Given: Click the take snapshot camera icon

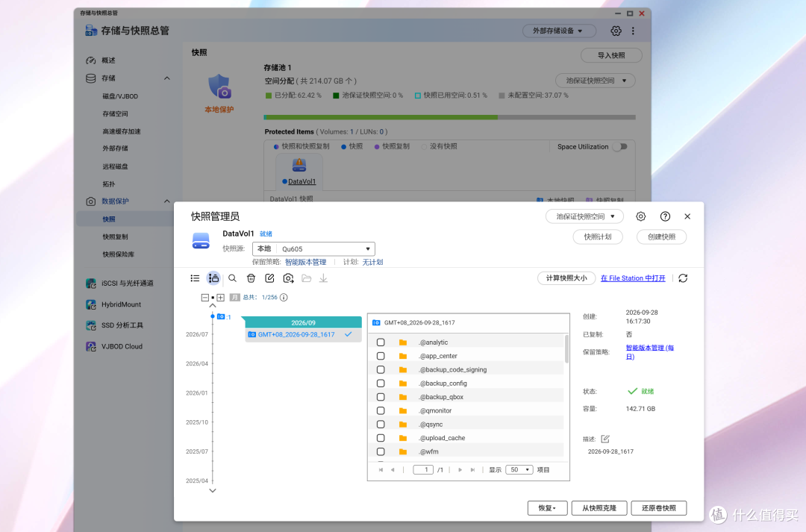Looking at the screenshot, I should 288,278.
